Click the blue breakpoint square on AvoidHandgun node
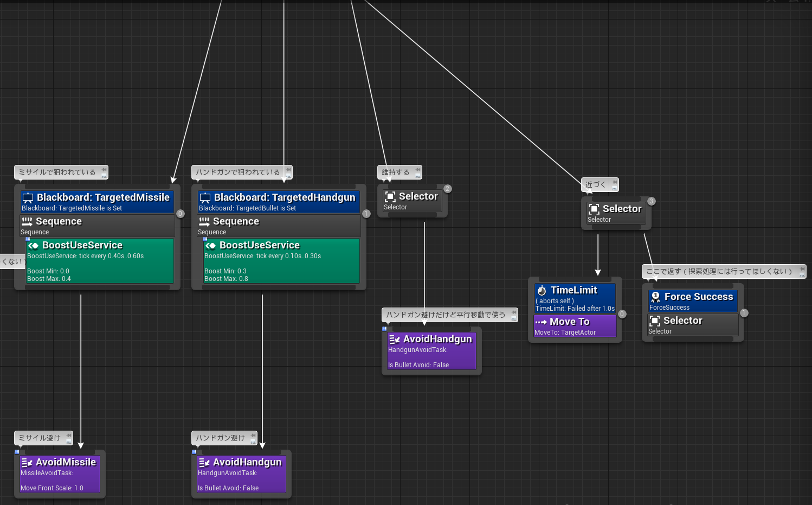Viewport: 812px width, 505px height. 385,329
